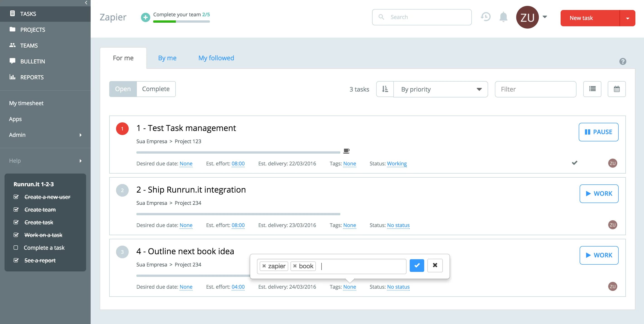Switch to calendar view icon
Screen dimensions: 644x324
click(617, 89)
